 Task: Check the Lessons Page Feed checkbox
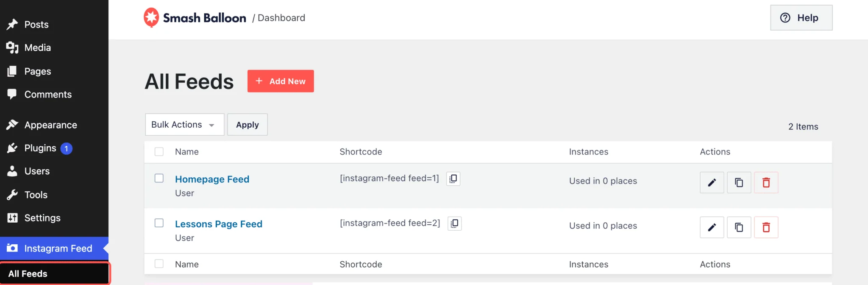click(159, 223)
